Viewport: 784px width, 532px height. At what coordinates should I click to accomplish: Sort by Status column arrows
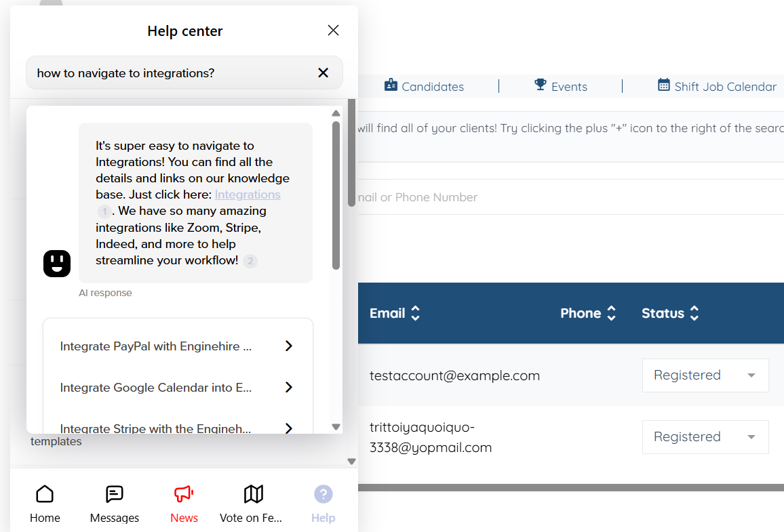point(694,313)
